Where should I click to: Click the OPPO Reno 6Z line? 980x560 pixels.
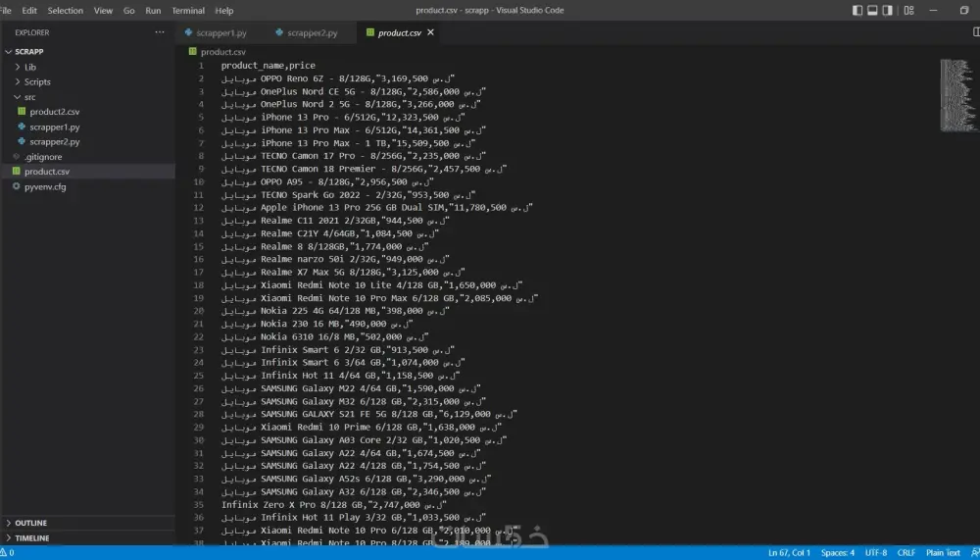tap(338, 78)
